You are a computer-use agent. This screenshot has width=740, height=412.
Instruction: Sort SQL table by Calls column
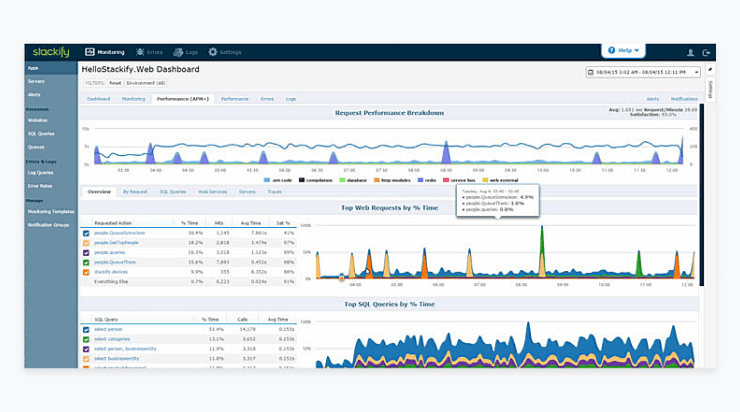click(x=242, y=320)
